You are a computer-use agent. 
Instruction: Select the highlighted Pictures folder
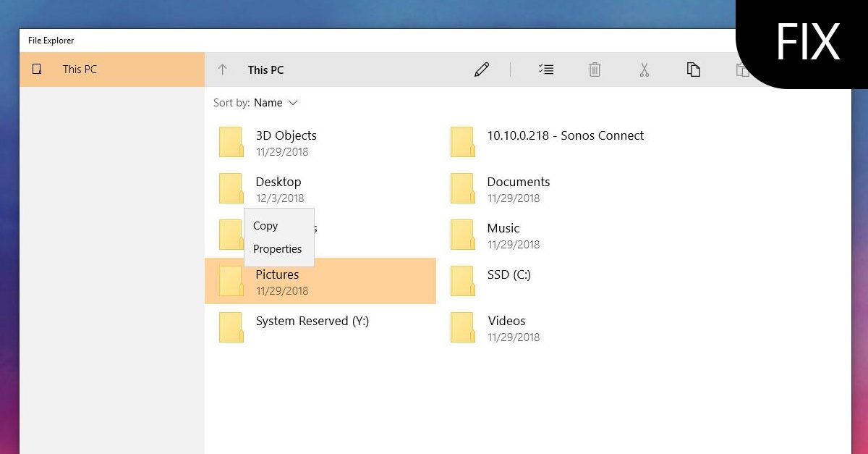click(320, 281)
